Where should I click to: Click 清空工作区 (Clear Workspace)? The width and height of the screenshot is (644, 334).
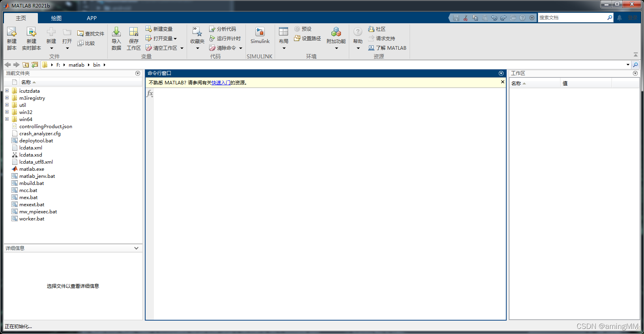pyautogui.click(x=161, y=48)
